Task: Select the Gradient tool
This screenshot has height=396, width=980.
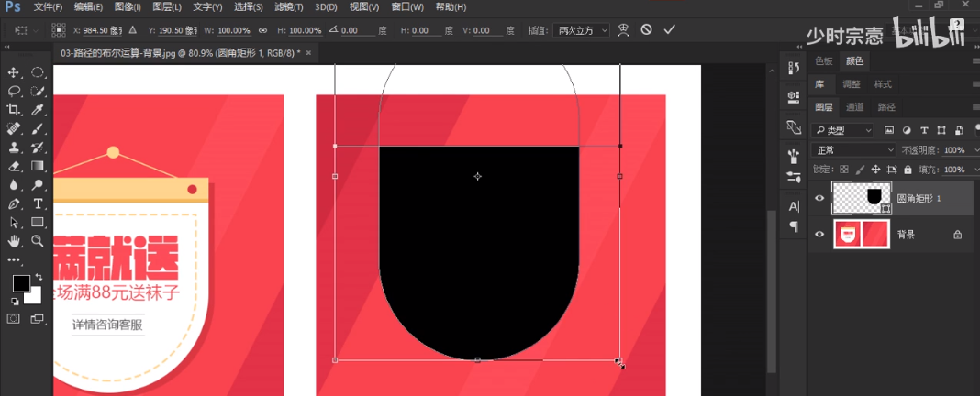Action: pos(38,166)
